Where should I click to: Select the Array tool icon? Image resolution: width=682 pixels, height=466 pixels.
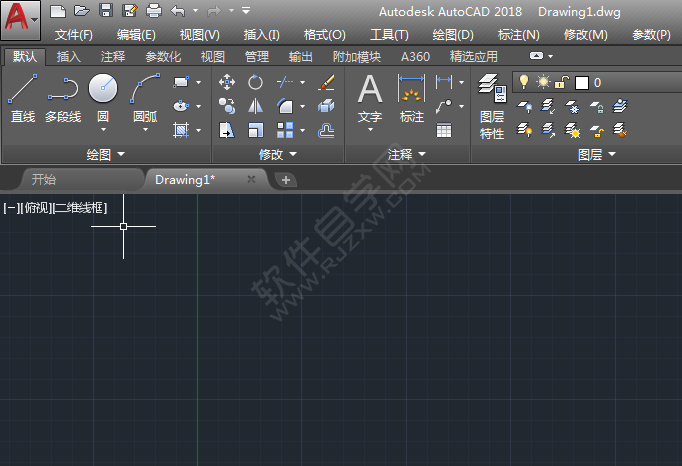click(x=285, y=130)
